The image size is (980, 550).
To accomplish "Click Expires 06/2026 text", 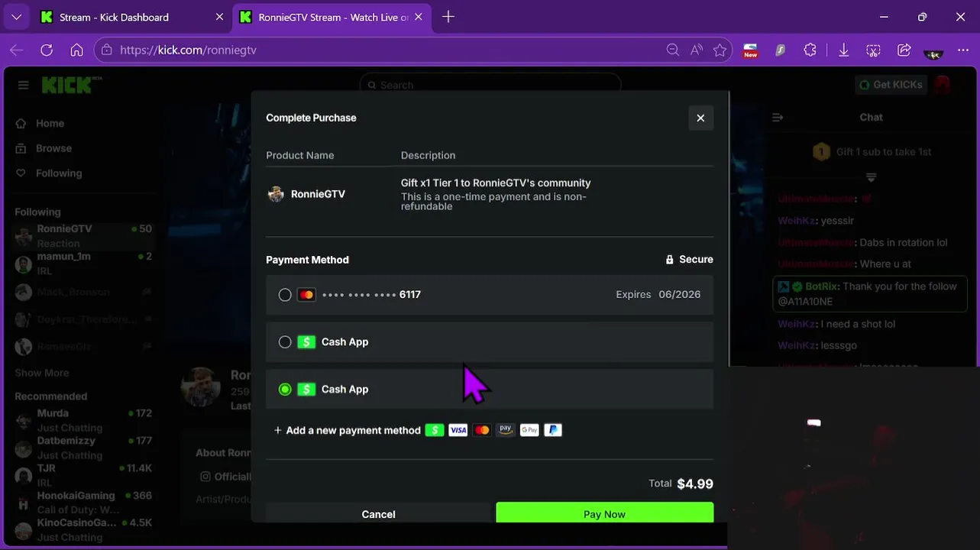I will [x=658, y=295].
